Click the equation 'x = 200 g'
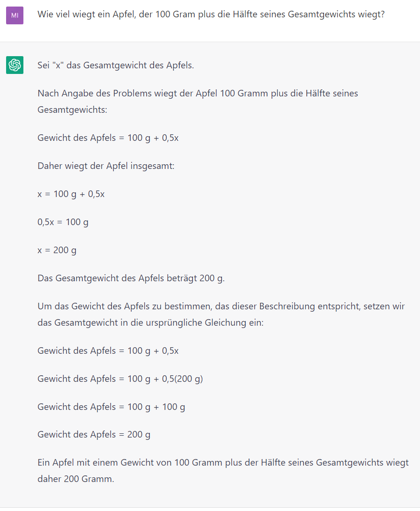 click(57, 250)
